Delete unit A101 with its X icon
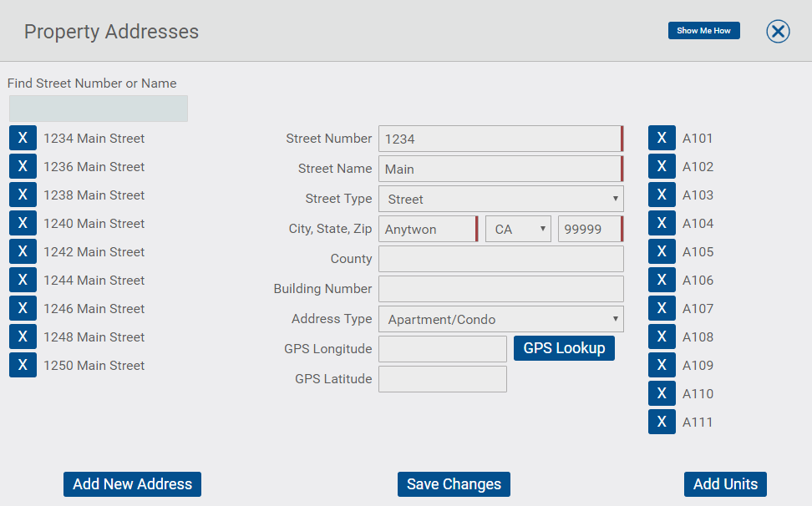This screenshot has width=812, height=506. coord(662,138)
